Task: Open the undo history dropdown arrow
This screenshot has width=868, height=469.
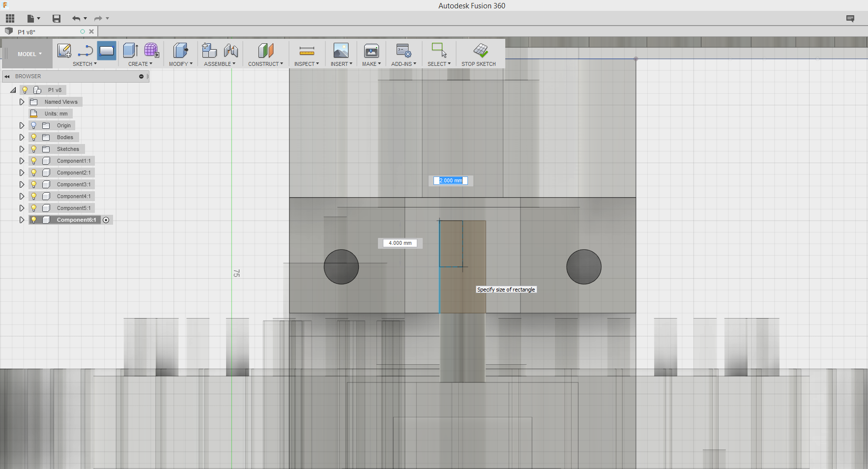Action: pos(86,19)
